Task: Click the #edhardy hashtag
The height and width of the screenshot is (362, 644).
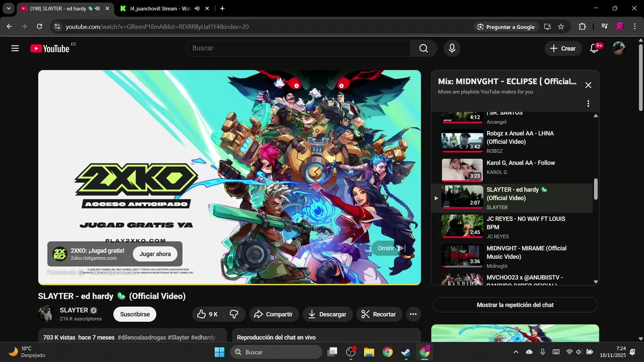Action: point(203,337)
